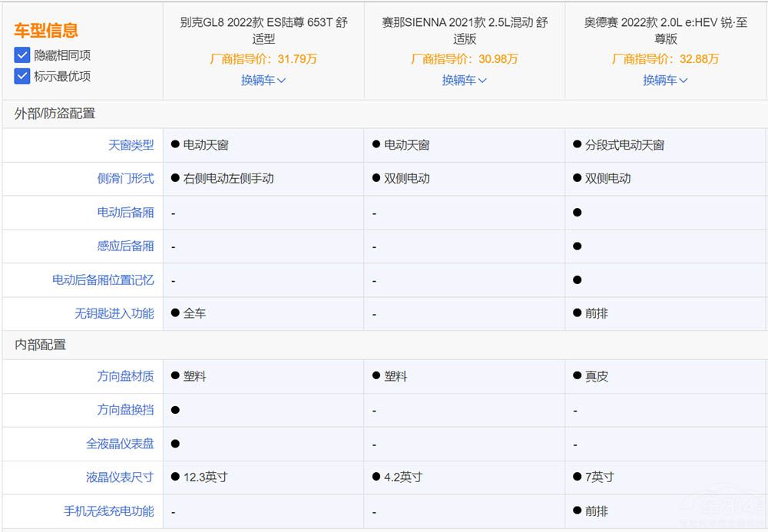Click the 内部配置 section header
The image size is (768, 532).
tap(40, 345)
